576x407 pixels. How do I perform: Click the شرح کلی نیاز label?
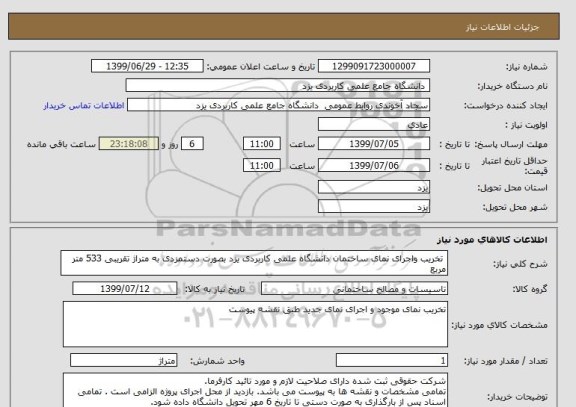[520, 264]
